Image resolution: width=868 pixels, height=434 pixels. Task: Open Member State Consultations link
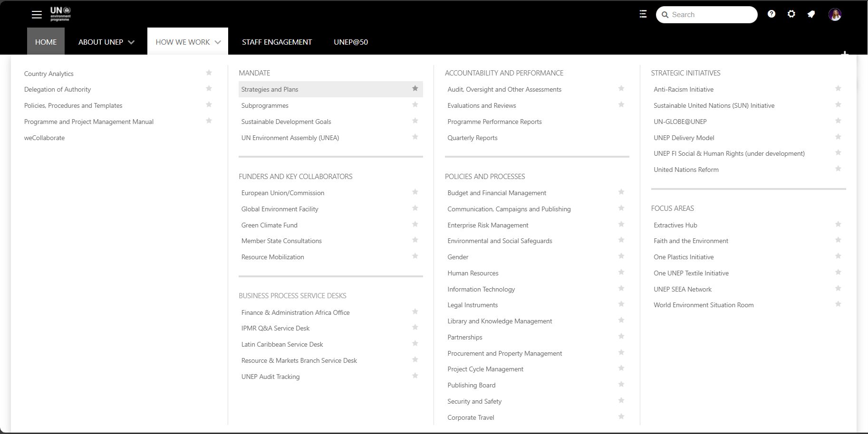pyautogui.click(x=281, y=241)
